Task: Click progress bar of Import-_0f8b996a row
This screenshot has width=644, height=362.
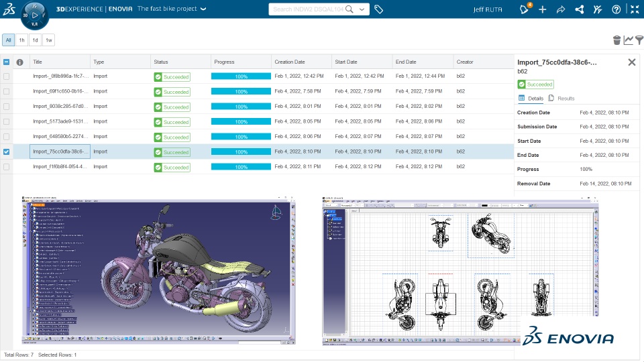Action: (241, 76)
